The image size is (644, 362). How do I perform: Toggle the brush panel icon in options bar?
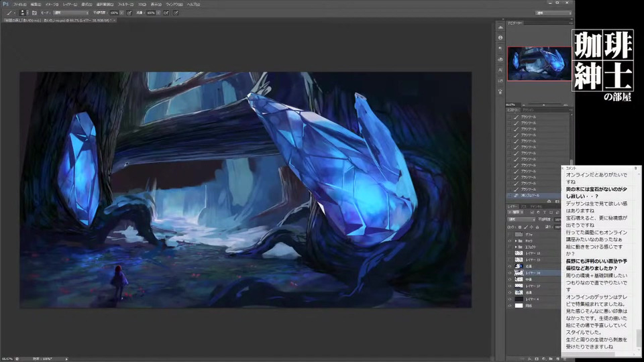click(34, 12)
